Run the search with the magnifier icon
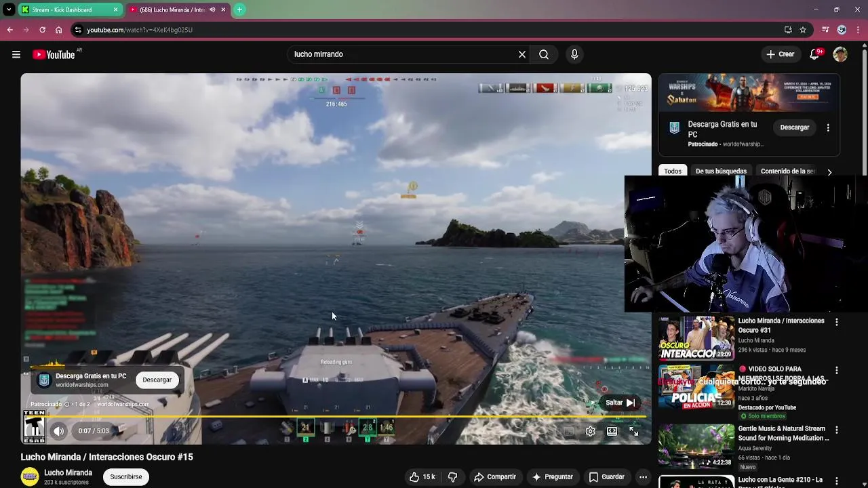 click(544, 54)
